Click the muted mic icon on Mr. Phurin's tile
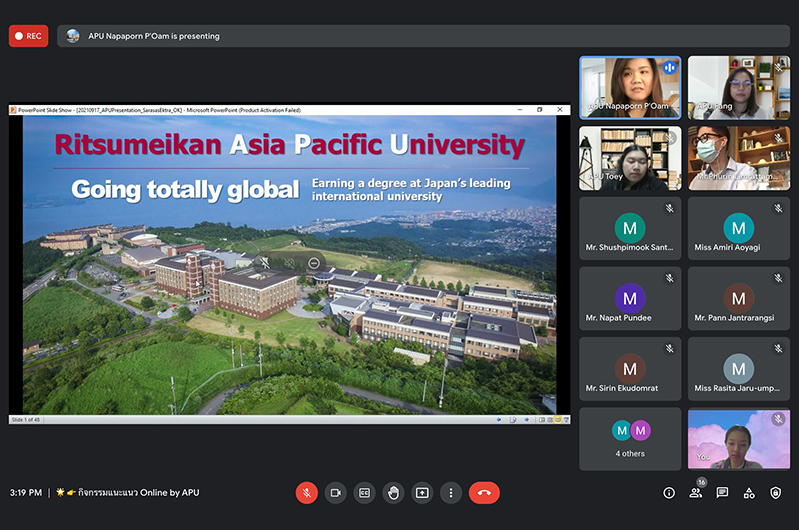799x530 pixels. pos(778,138)
